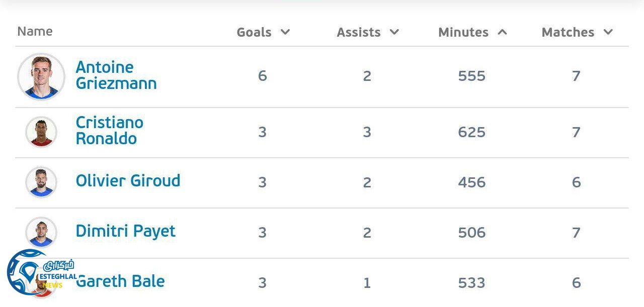Sort table by Minutes column header
Image resolution: width=644 pixels, height=307 pixels.
coord(463,32)
